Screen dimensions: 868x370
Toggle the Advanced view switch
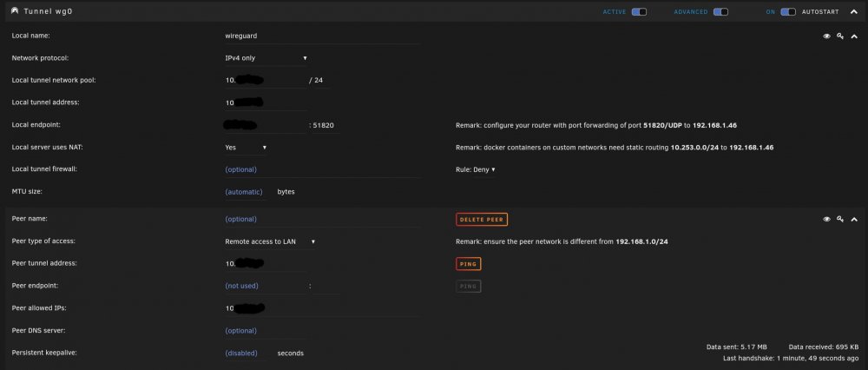[720, 11]
